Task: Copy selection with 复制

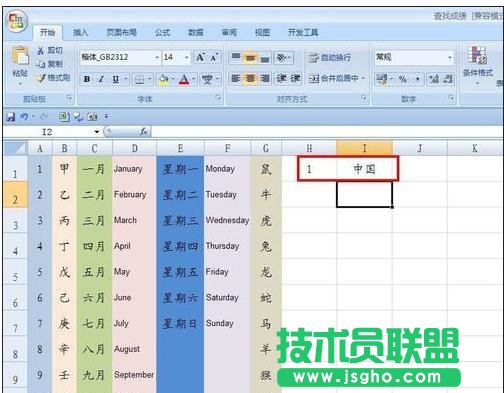Action: tap(50, 64)
